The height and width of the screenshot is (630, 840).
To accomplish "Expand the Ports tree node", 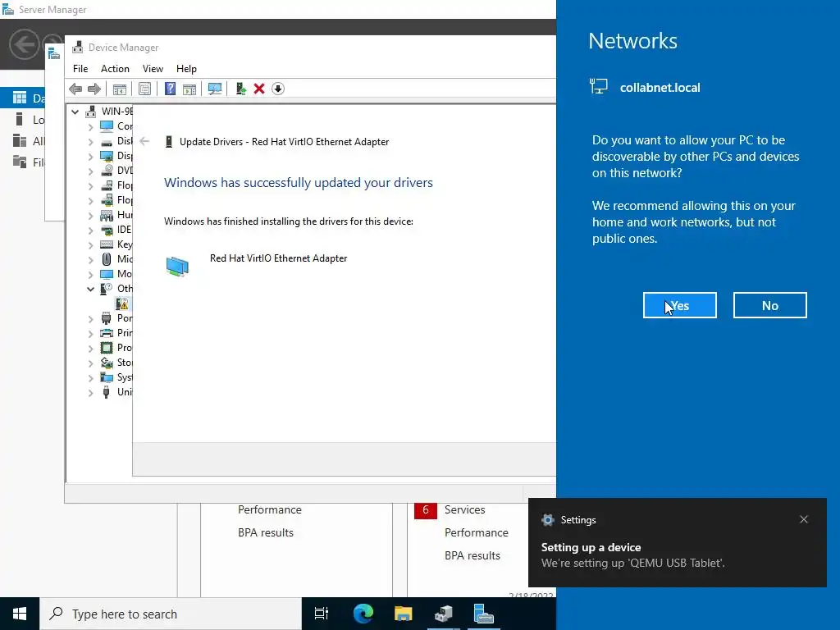I will click(x=90, y=319).
